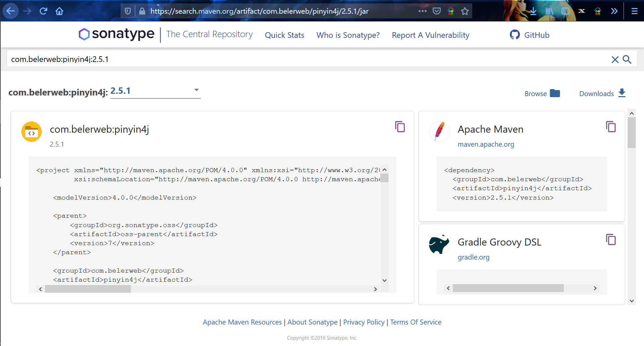Viewport: 644px width, 346px height.
Task: Click the colorful extension icon in address bar
Action: click(450, 11)
